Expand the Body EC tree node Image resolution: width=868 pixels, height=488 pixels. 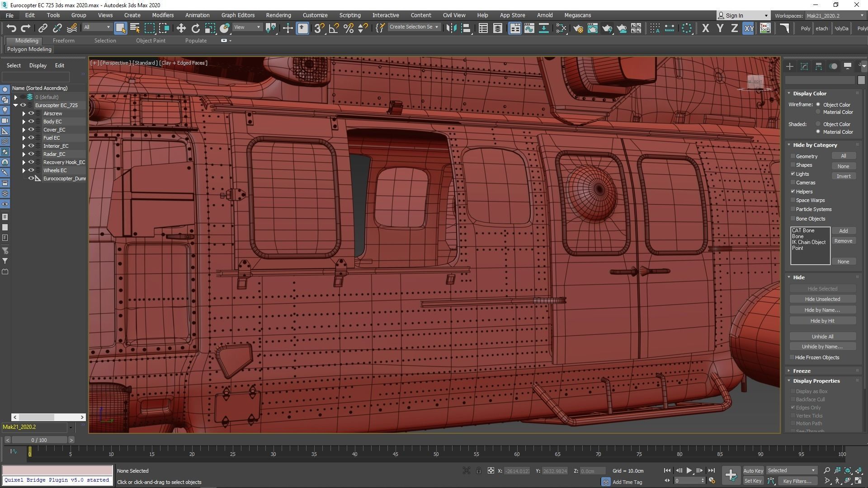coord(24,122)
